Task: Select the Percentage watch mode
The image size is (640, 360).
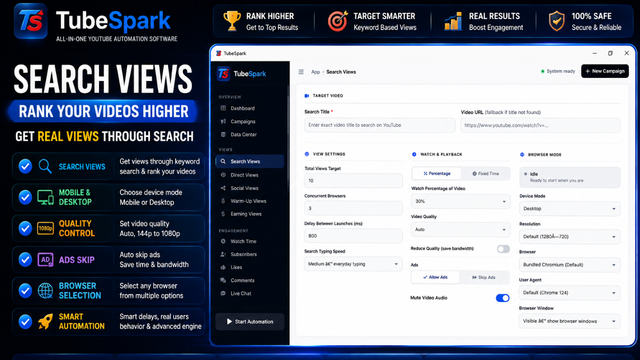Action: tap(437, 173)
